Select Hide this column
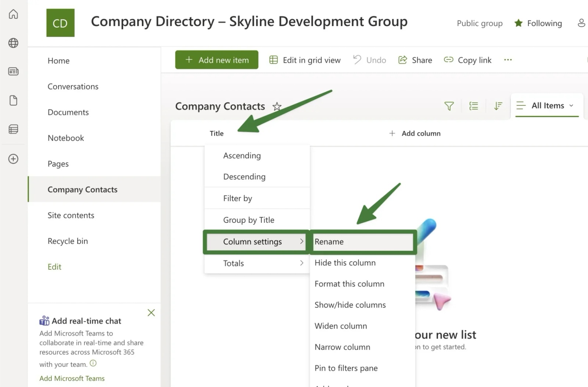 point(363,263)
